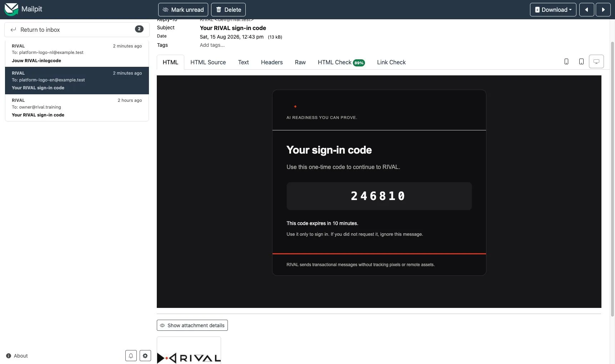Switch to the Text tab

click(x=244, y=62)
